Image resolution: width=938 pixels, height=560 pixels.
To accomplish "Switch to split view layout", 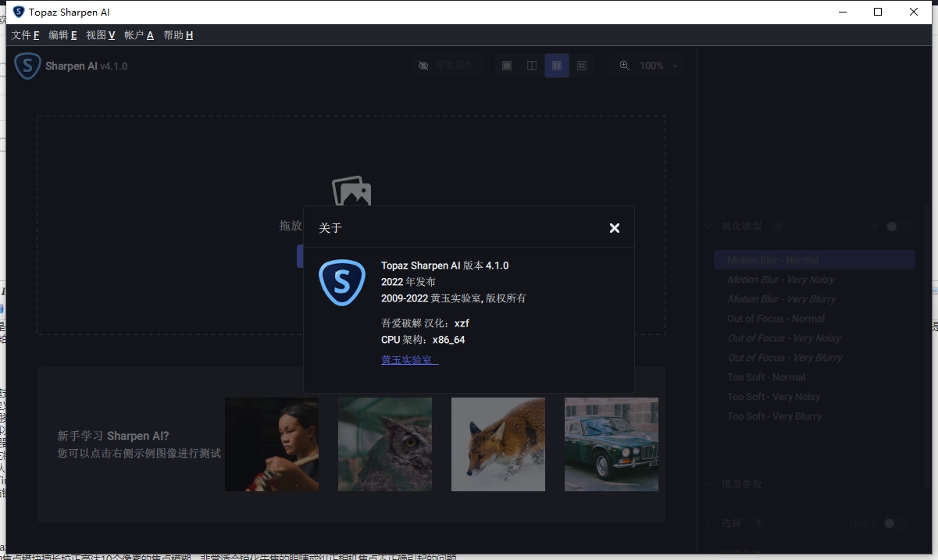I will pos(532,66).
